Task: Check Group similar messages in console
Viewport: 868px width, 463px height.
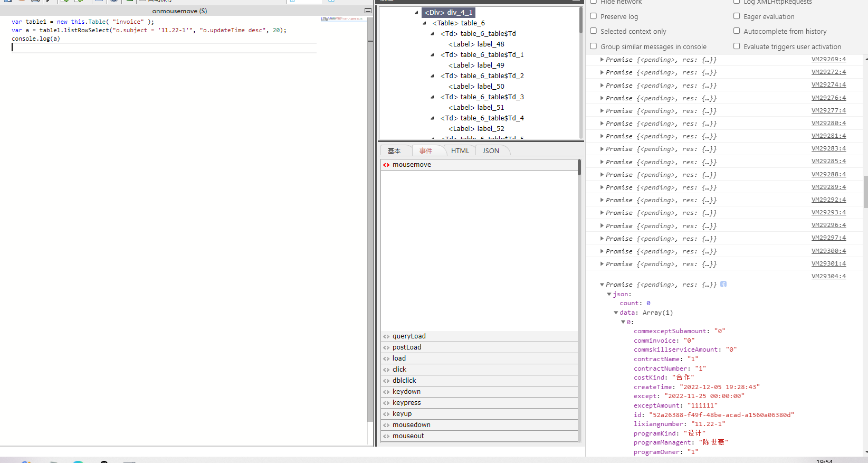Action: (594, 46)
